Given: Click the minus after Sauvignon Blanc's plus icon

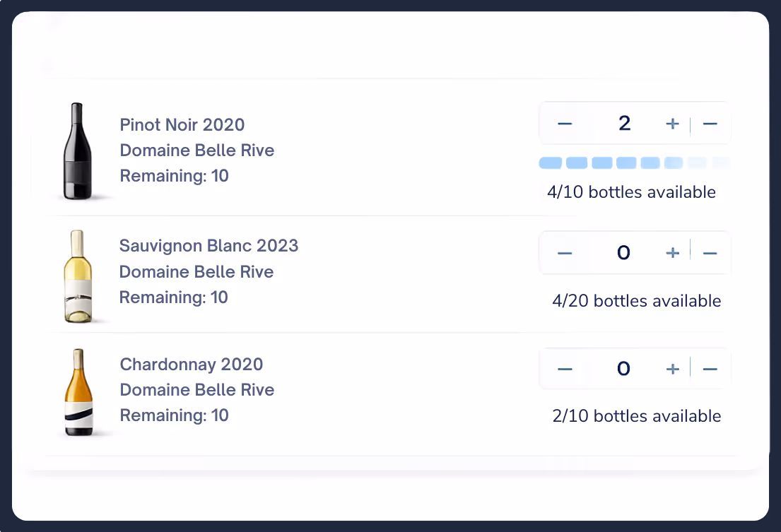Looking at the screenshot, I should (710, 253).
